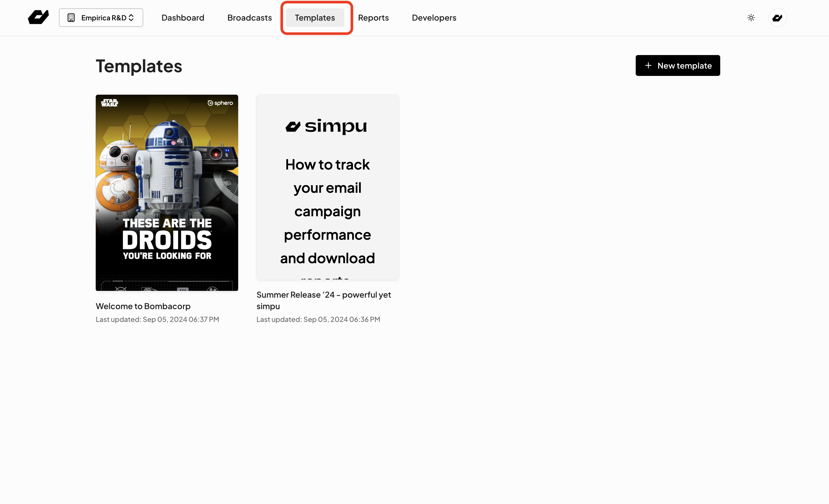Click the Last updated 06:37 PM text
The width and height of the screenshot is (829, 504).
[x=158, y=319]
